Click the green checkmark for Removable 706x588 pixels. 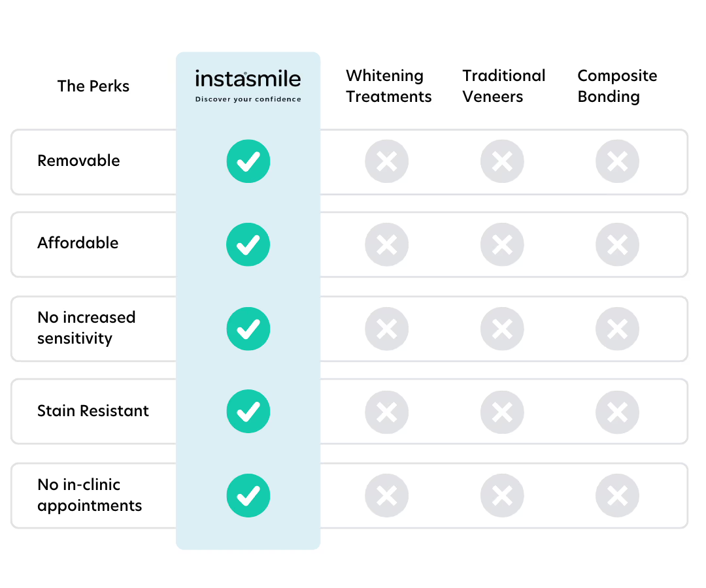point(248,161)
